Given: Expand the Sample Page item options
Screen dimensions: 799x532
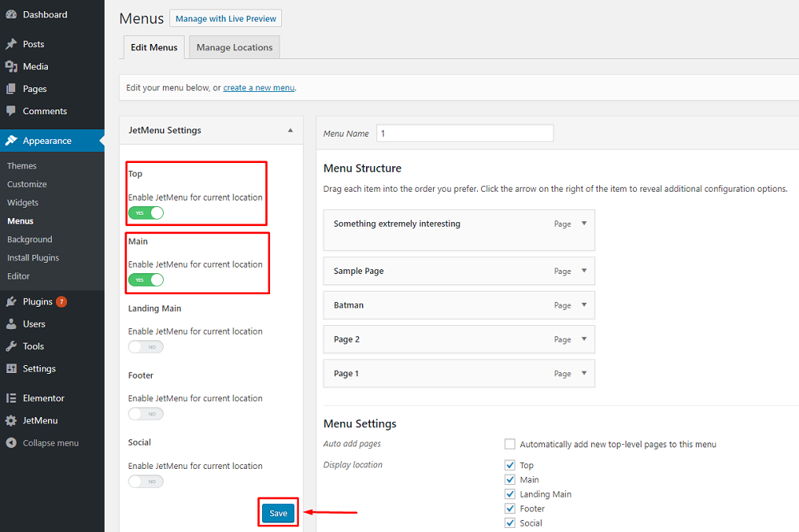Looking at the screenshot, I should pos(584,270).
